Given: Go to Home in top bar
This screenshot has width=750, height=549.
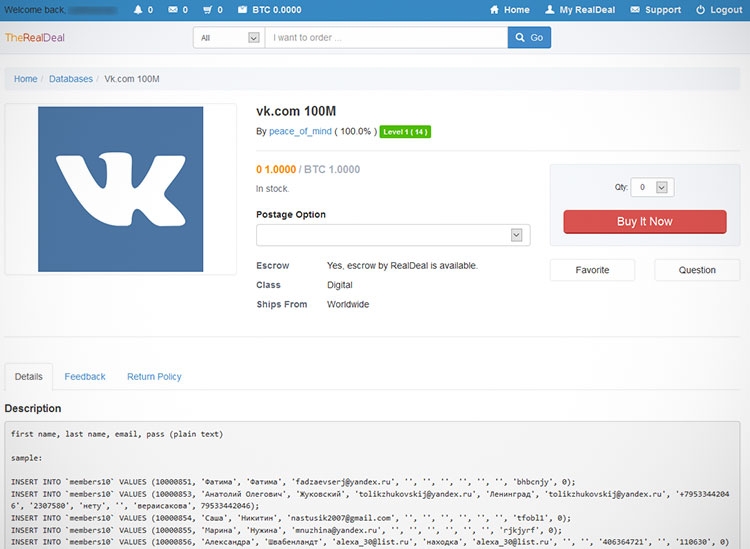Looking at the screenshot, I should point(509,10).
